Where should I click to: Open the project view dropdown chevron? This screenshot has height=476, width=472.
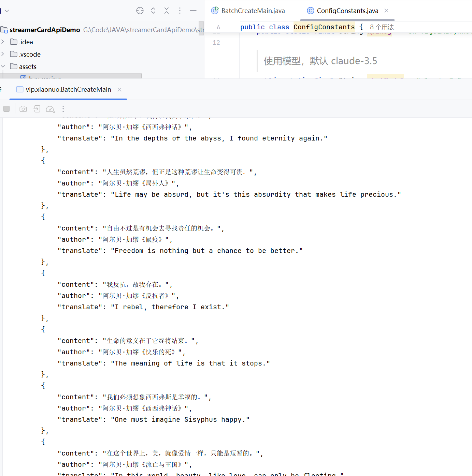click(7, 11)
